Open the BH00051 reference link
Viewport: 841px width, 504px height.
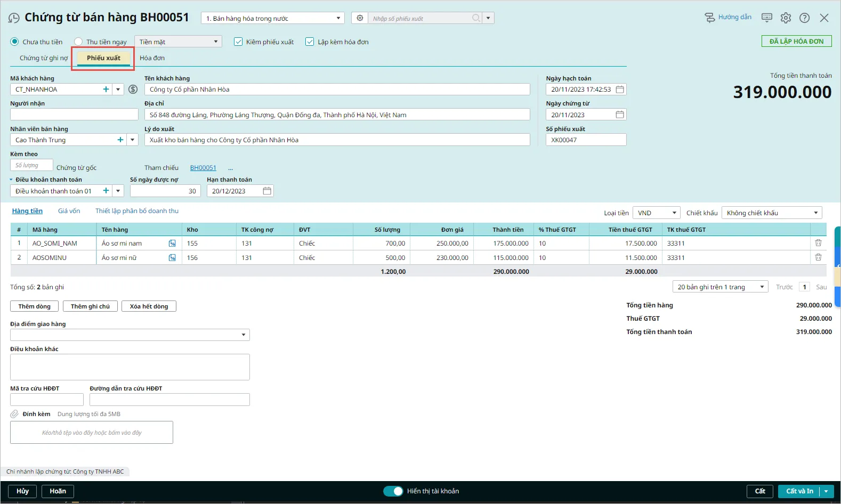pos(203,168)
